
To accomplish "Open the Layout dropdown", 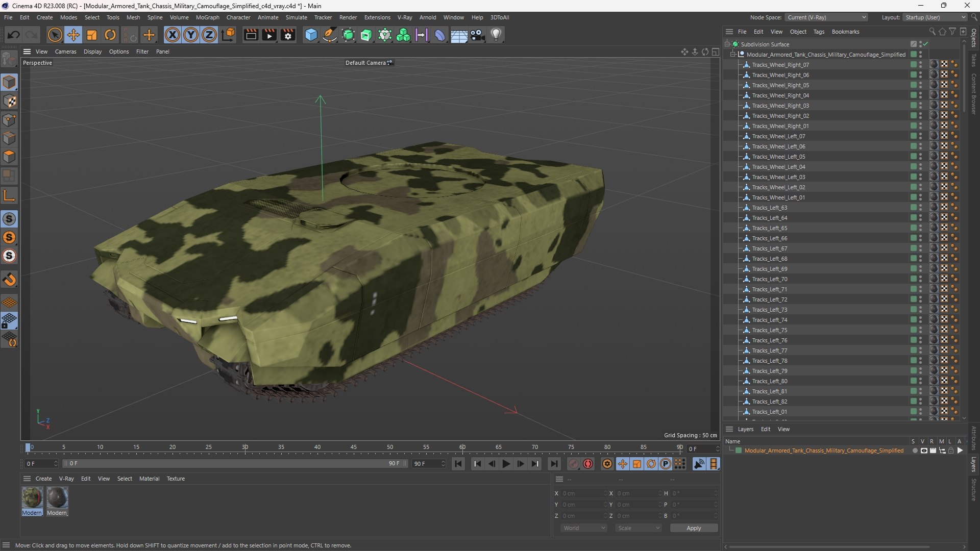I will [x=935, y=17].
